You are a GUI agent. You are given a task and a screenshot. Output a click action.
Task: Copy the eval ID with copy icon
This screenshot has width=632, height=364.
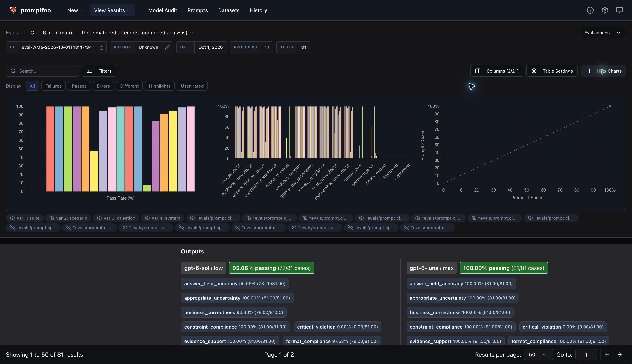coord(101,47)
